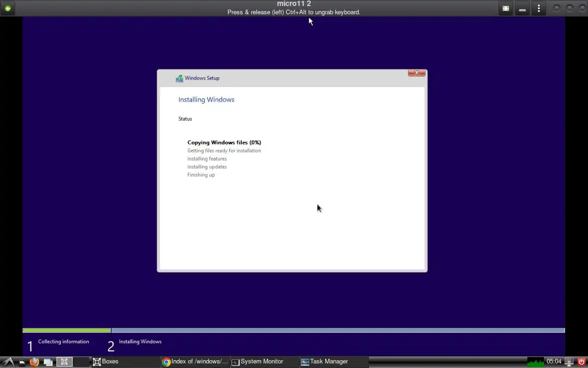The height and width of the screenshot is (368, 588).
Task: Click the stage 2 'Installing Windows' label
Action: click(140, 342)
